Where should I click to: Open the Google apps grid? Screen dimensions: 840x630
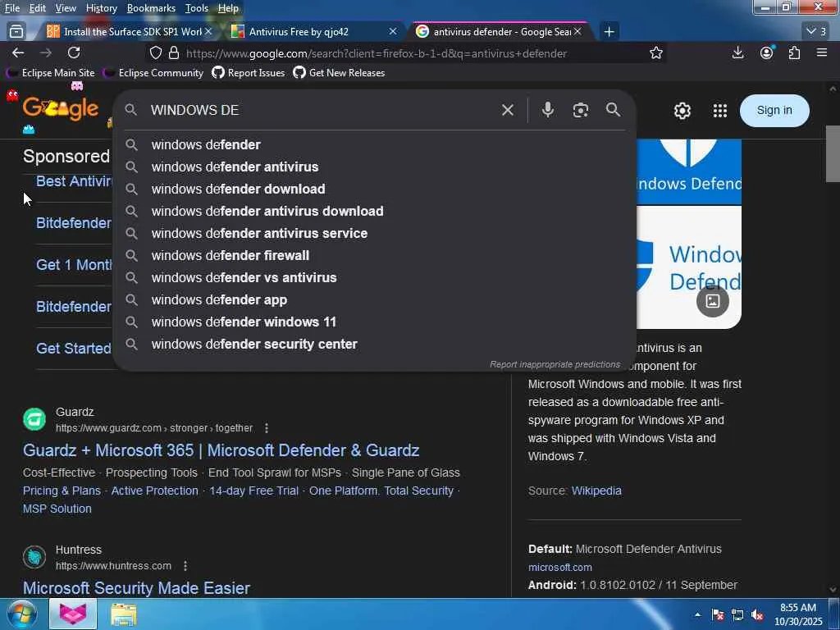pyautogui.click(x=720, y=111)
